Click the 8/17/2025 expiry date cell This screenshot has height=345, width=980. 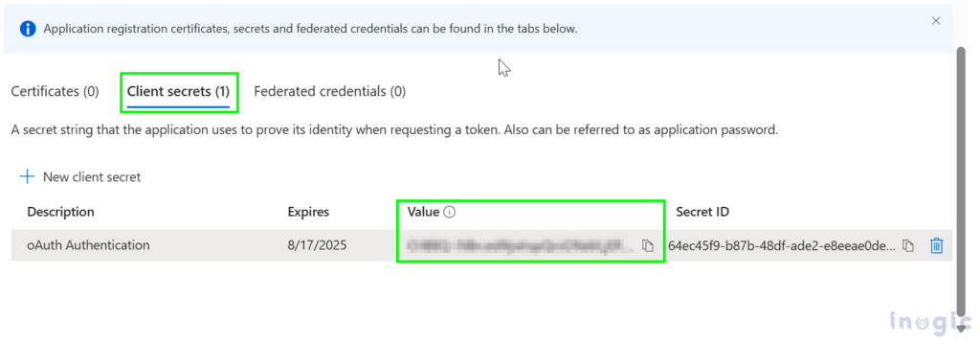pyautogui.click(x=317, y=245)
